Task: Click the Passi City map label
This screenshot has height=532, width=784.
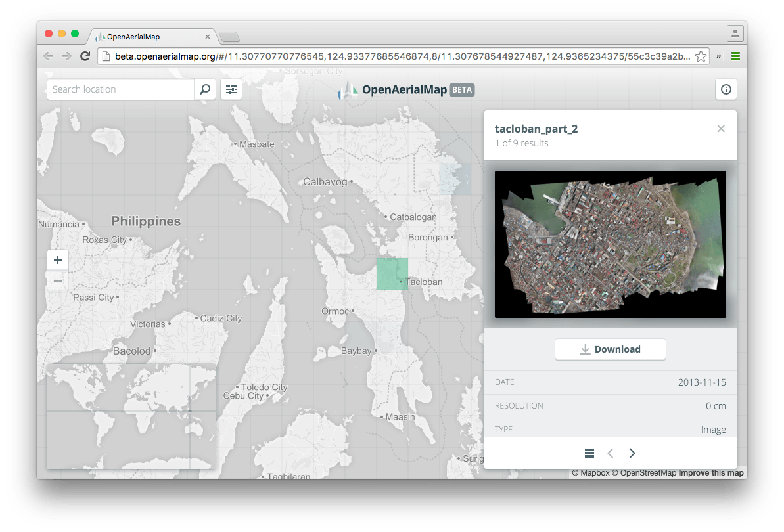Action: (93, 298)
